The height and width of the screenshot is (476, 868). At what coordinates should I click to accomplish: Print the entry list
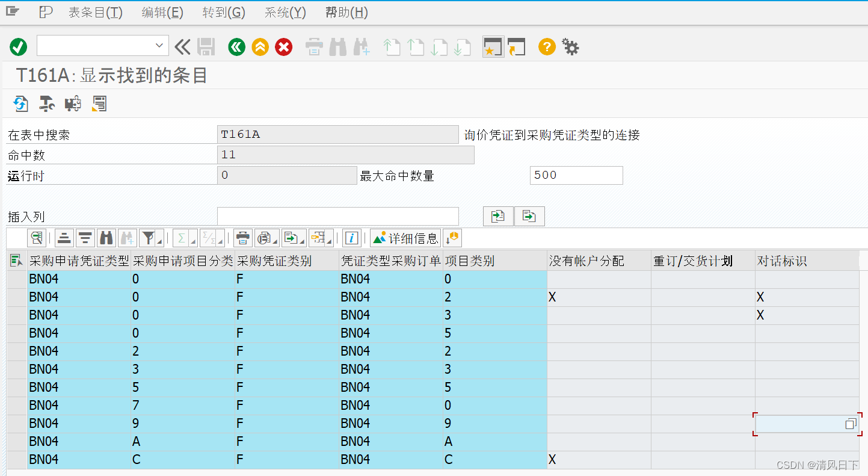pyautogui.click(x=242, y=238)
